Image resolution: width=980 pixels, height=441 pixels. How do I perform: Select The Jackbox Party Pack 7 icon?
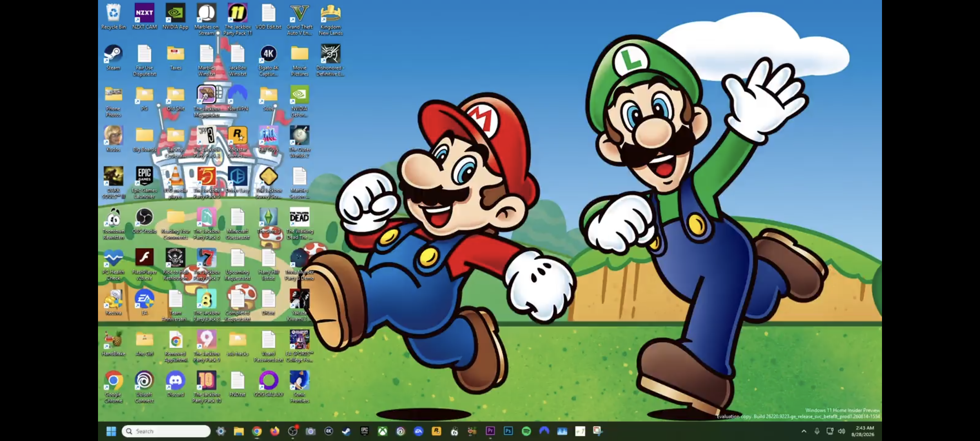[x=207, y=264]
